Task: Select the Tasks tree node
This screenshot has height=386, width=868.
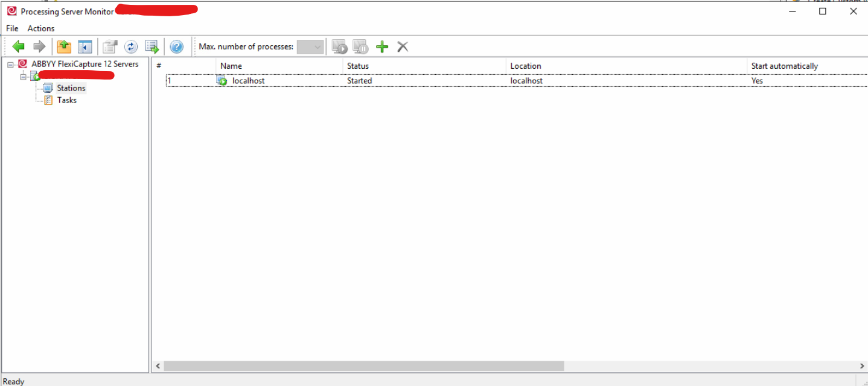Action: [67, 100]
